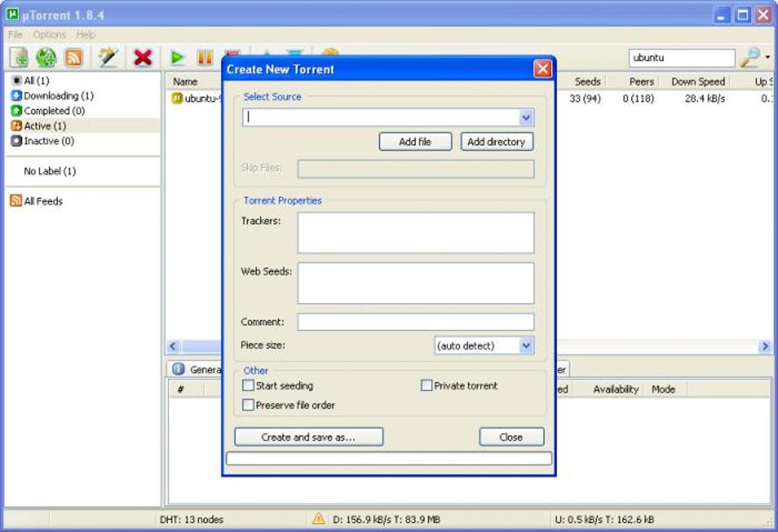Screen dimensions: 778x532
Task: Click the All Feeds RSS icon
Action: tap(16, 200)
